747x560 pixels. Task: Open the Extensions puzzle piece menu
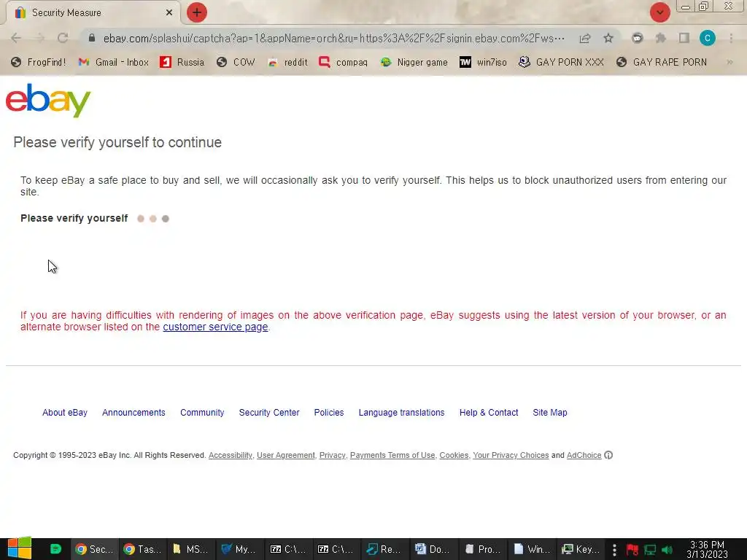pos(660,38)
